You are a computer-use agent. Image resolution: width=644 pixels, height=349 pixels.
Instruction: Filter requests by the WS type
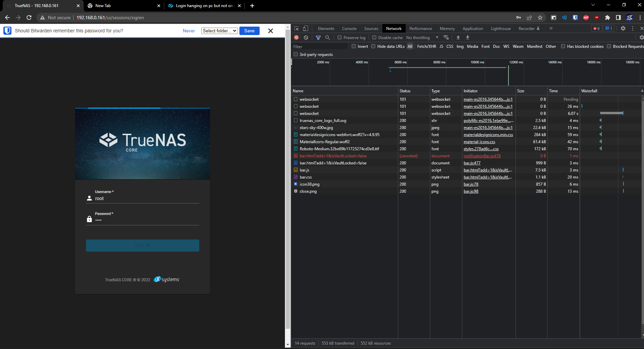(506, 46)
